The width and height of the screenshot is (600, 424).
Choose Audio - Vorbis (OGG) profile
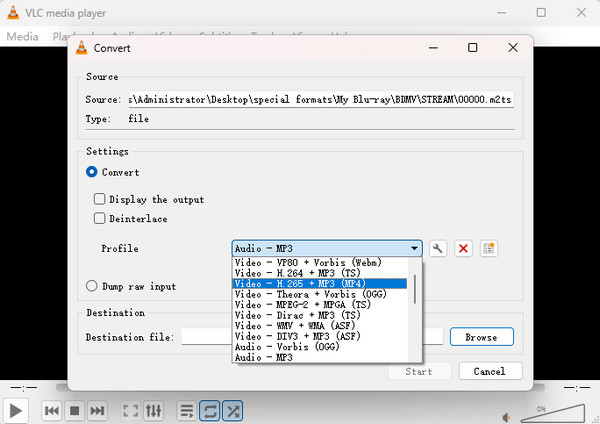[x=320, y=347]
